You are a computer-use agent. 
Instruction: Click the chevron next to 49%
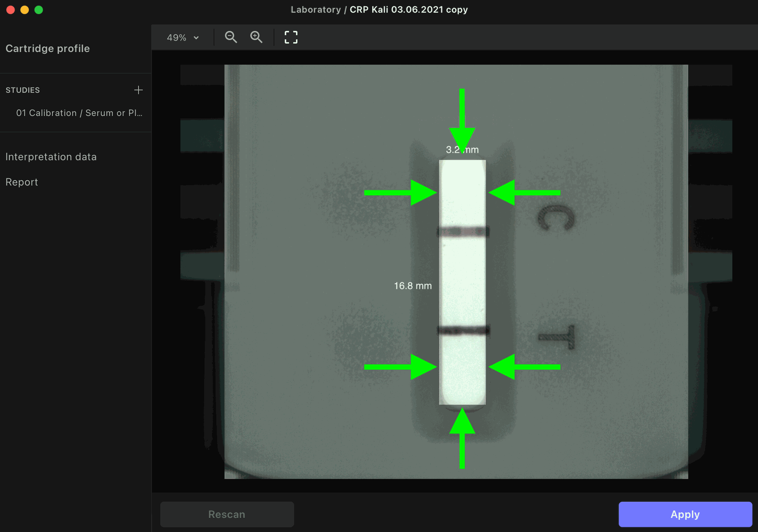pos(196,38)
